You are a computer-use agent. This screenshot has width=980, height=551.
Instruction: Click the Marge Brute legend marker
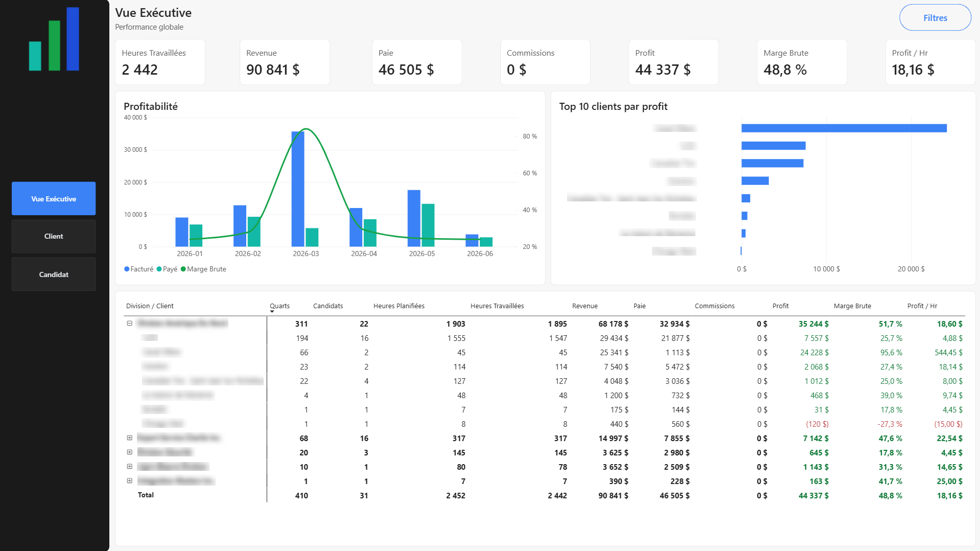(183, 269)
